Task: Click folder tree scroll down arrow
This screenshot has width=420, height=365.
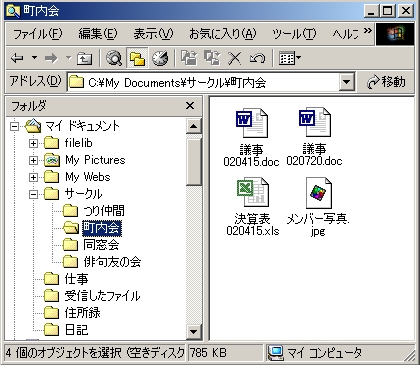Action: (193, 331)
